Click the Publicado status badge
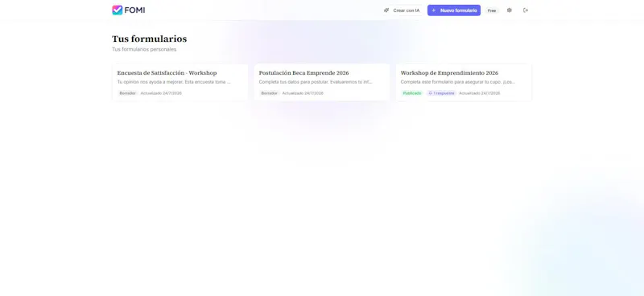The height and width of the screenshot is (296, 644). tap(412, 93)
